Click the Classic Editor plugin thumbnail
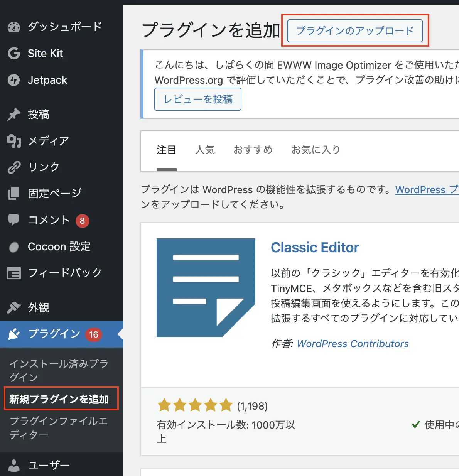459x476 pixels. (x=206, y=288)
